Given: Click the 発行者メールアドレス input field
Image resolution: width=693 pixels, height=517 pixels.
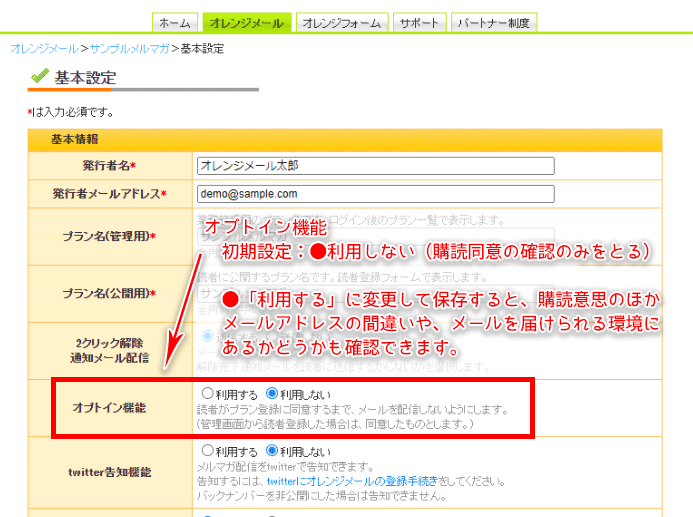Looking at the screenshot, I should [375, 194].
